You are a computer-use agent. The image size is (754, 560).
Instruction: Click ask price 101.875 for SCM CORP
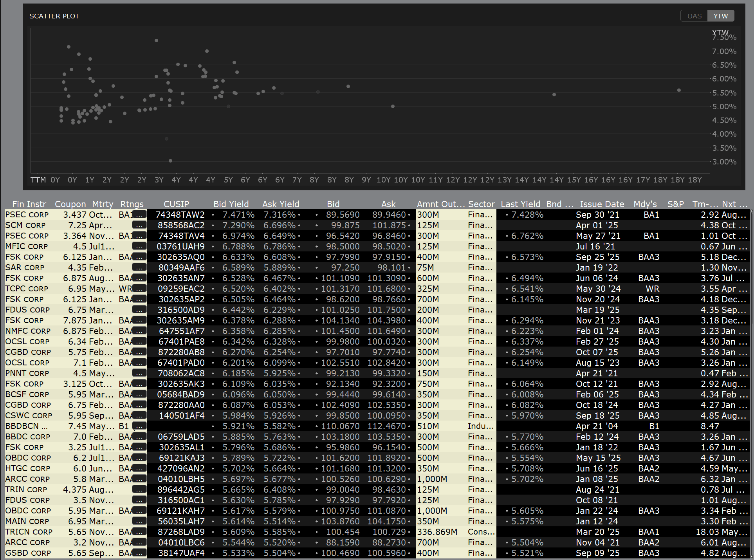[389, 225]
